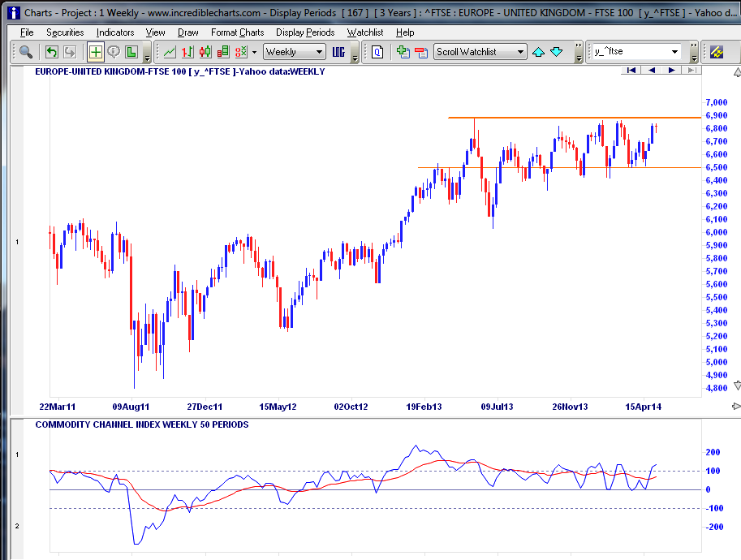Click the magnifying glass zoom icon
This screenshot has width=741, height=560.
pos(25,51)
